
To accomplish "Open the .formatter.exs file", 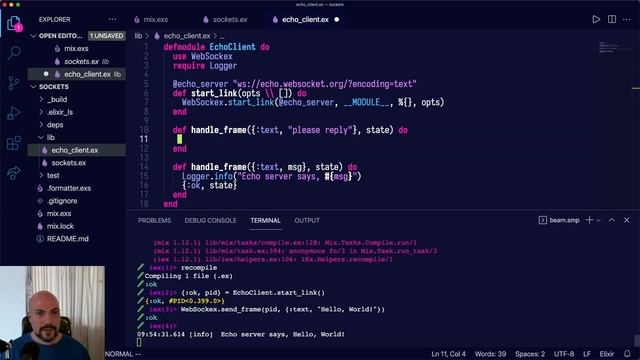I will [x=77, y=188].
